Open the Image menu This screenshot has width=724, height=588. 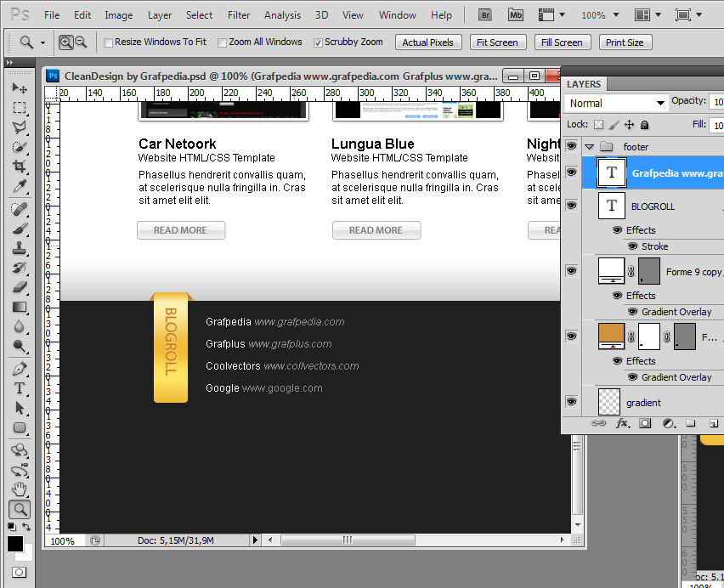click(x=119, y=15)
